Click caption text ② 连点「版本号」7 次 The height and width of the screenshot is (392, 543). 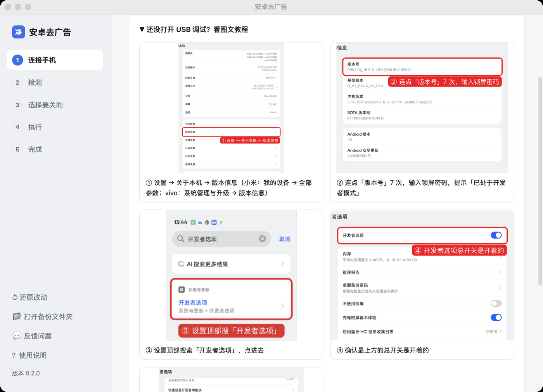pos(421,188)
